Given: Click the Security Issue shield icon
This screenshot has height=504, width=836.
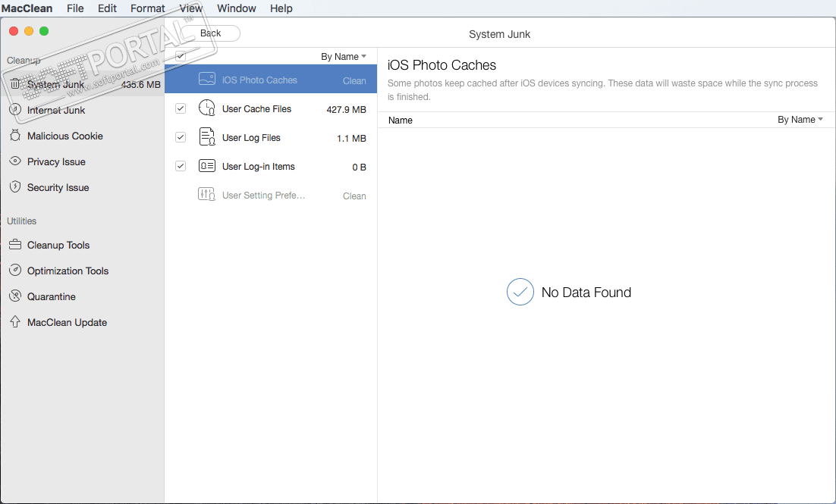Looking at the screenshot, I should (15, 187).
